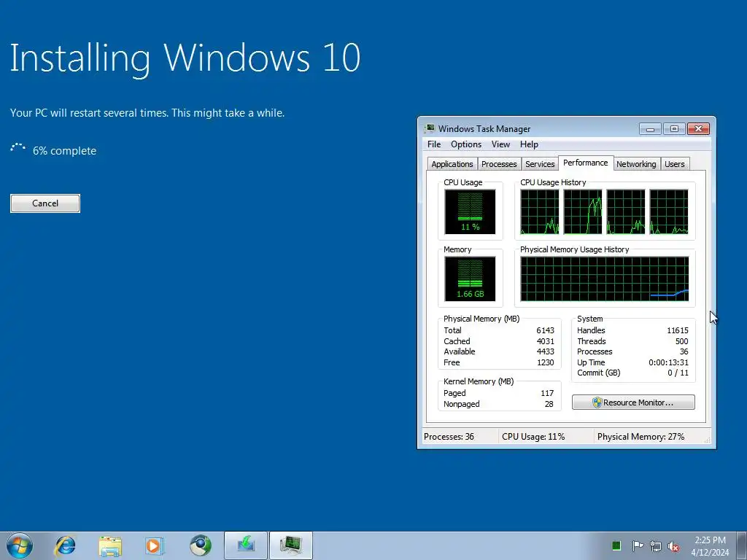Click the Threads value 500
Image resolution: width=747 pixels, height=560 pixels.
682,341
